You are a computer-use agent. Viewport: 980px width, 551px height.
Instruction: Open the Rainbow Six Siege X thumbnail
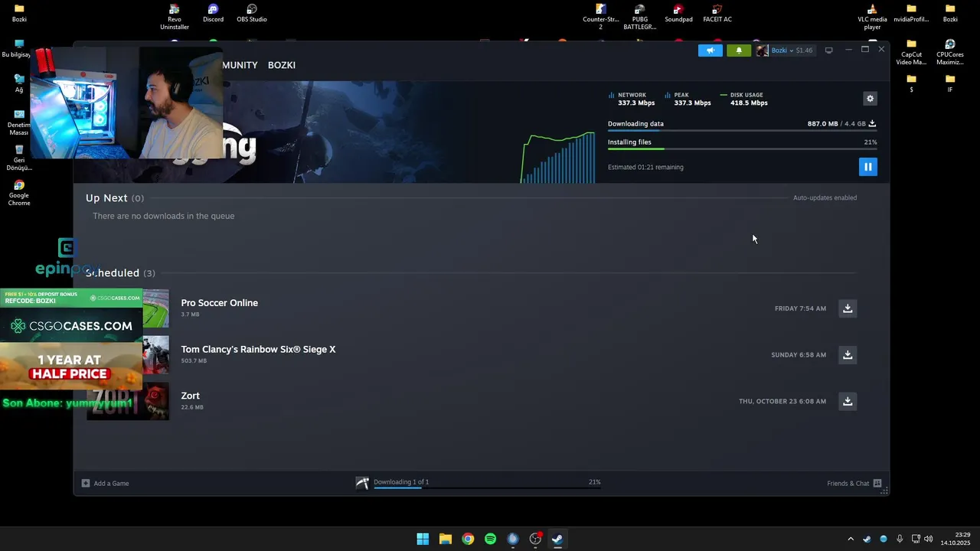[155, 355]
